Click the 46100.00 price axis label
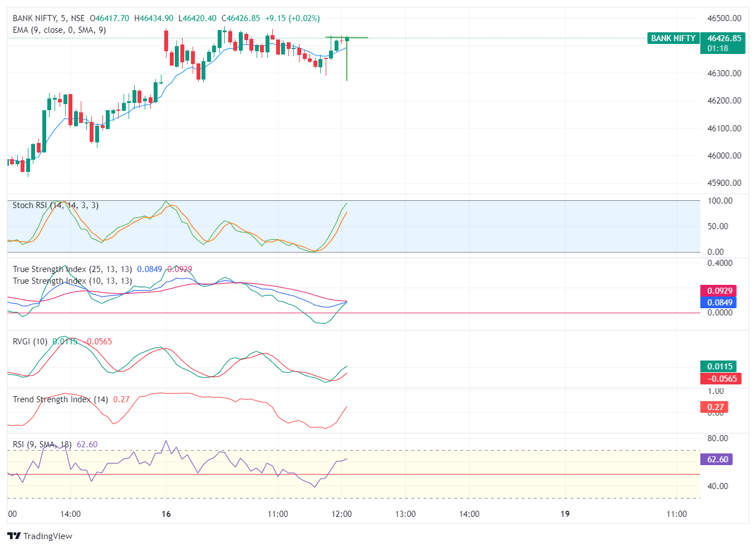This screenshot has width=756, height=548. (724, 129)
